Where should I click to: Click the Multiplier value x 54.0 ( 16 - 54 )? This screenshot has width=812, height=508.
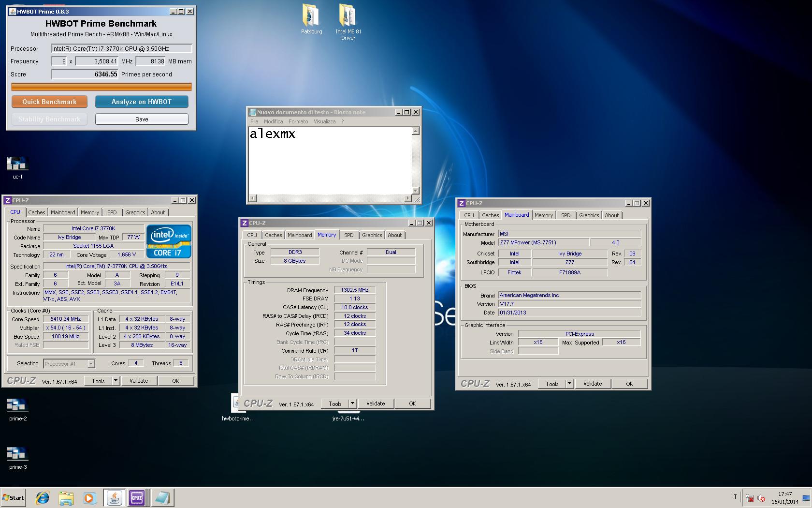pyautogui.click(x=66, y=328)
